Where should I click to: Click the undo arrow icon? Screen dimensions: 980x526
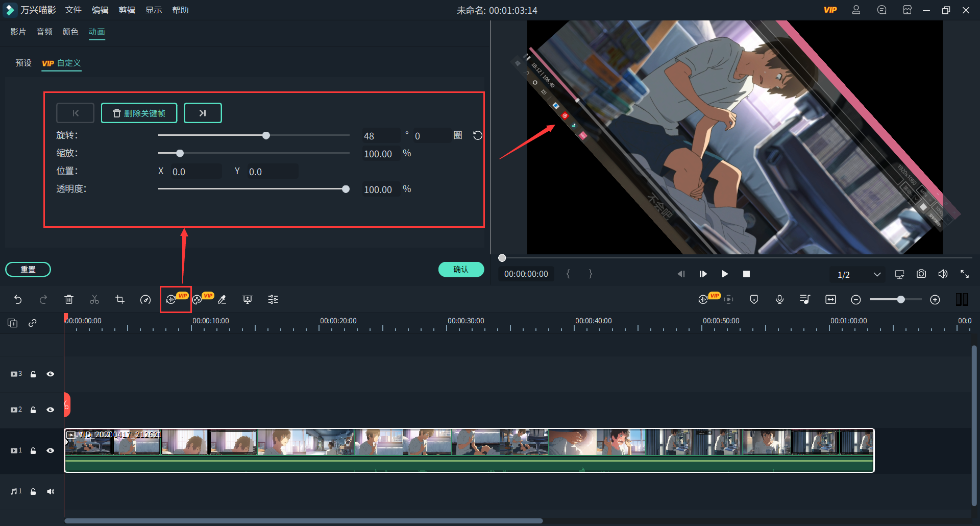point(18,300)
